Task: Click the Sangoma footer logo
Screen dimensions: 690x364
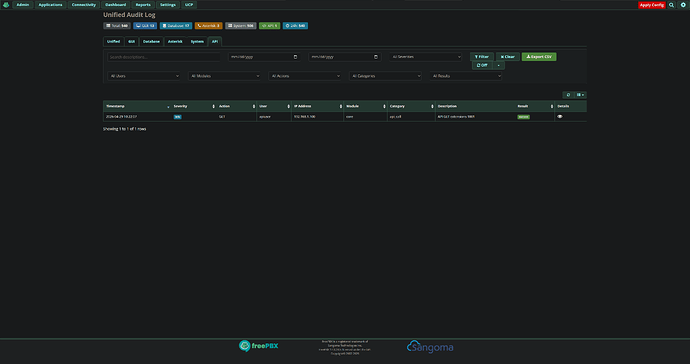Action: [430, 347]
